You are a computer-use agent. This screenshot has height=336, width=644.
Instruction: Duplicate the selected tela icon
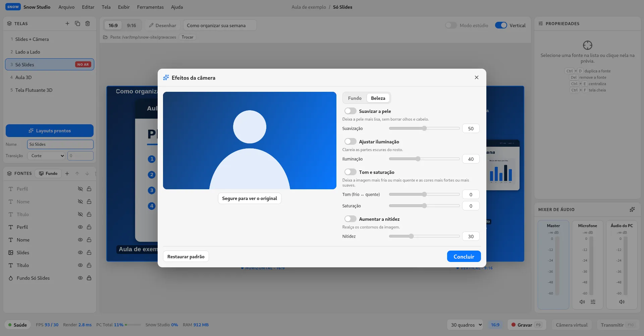pyautogui.click(x=77, y=23)
